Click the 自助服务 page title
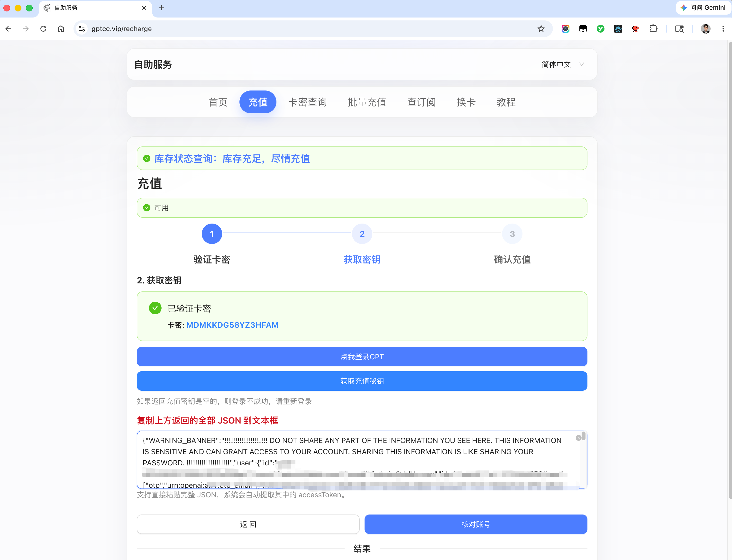Screen dimensions: 732x560 [x=153, y=64]
